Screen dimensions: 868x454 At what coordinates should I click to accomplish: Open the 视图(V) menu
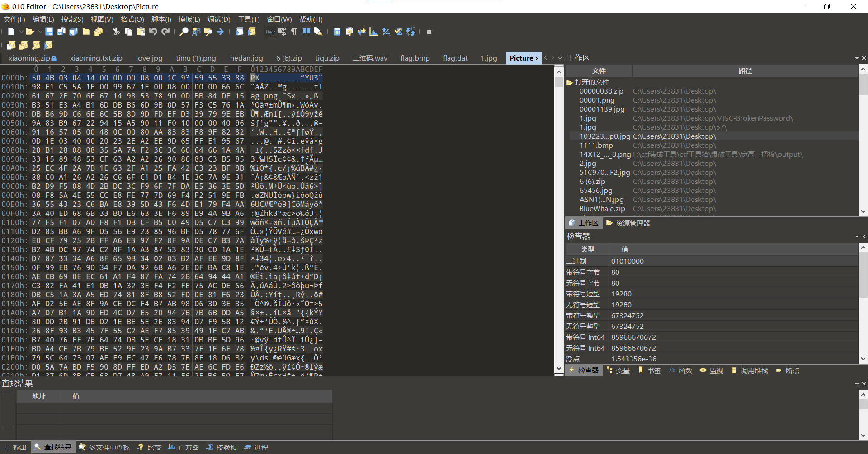click(x=102, y=19)
